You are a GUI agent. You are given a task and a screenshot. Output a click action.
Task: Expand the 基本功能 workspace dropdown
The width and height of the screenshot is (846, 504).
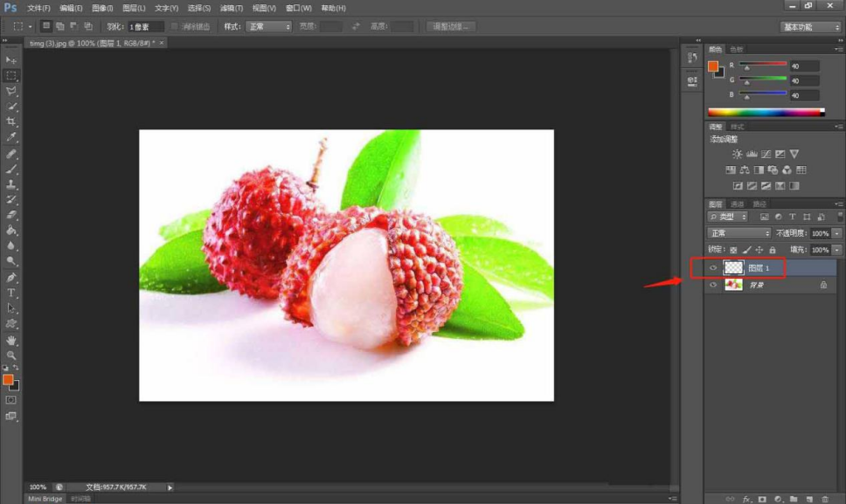[x=810, y=27]
